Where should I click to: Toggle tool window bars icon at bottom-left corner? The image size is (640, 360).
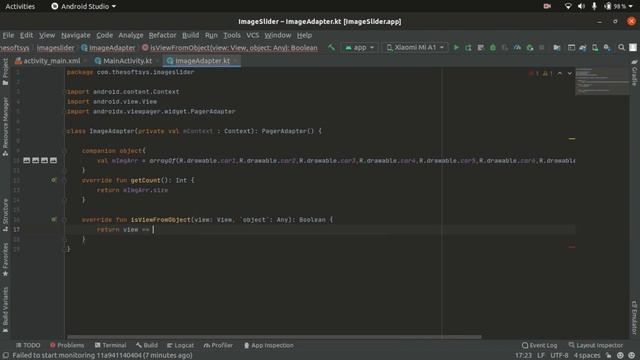coord(5,356)
